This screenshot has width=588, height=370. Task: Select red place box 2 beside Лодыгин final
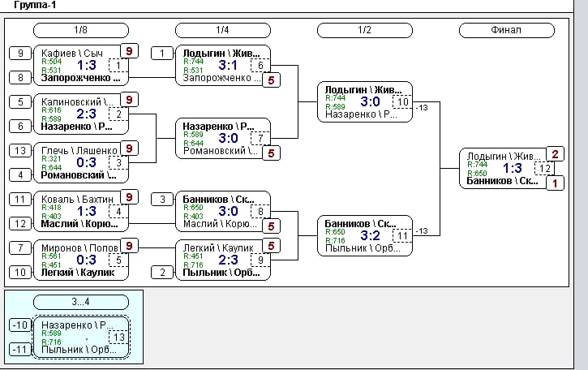[x=555, y=155]
